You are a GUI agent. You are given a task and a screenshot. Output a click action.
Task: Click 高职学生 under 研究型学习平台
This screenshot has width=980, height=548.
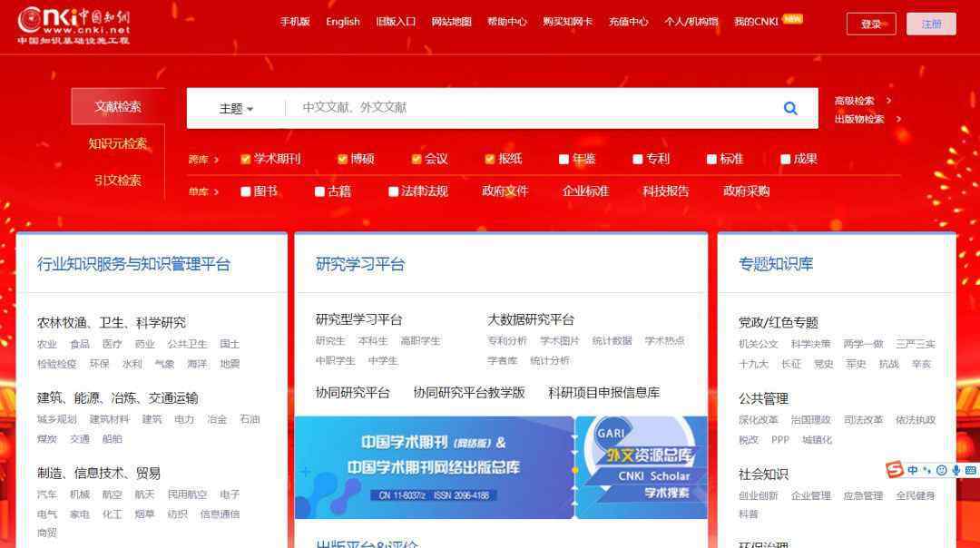[x=421, y=341]
